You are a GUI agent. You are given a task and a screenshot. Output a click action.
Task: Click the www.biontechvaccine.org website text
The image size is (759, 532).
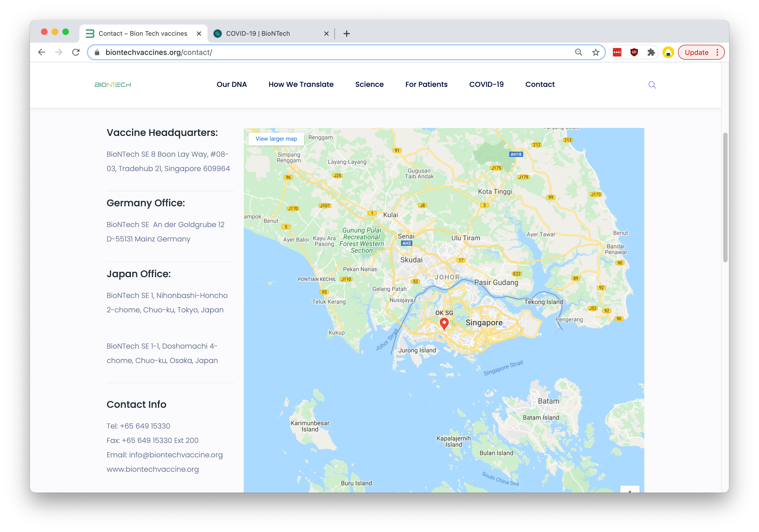[x=152, y=470]
